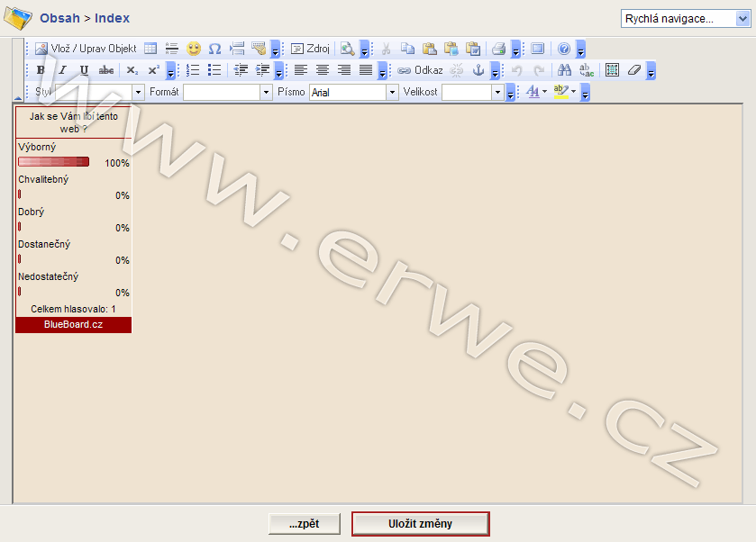This screenshot has width=756, height=542.
Task: Copy selection with the copy icon
Action: pyautogui.click(x=407, y=49)
